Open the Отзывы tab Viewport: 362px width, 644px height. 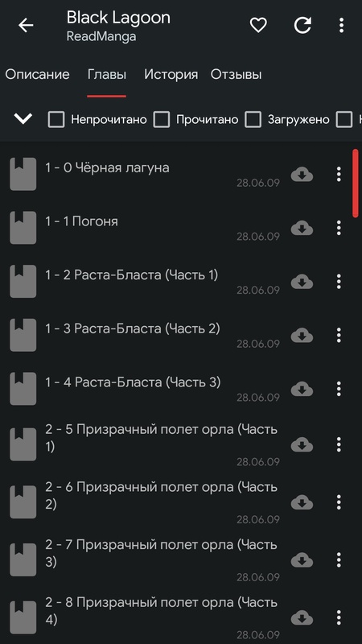(236, 74)
